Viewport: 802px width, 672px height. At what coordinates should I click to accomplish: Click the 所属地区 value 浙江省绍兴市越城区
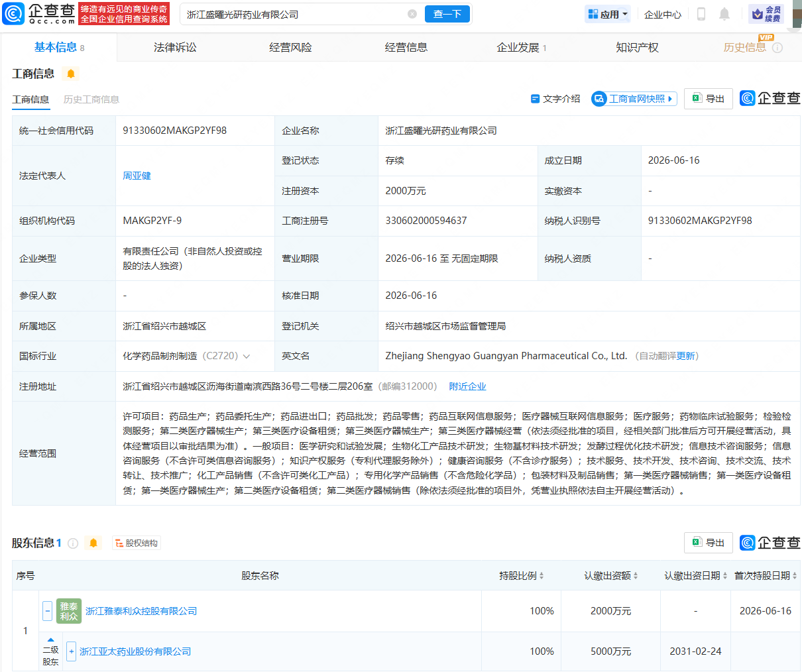[164, 326]
